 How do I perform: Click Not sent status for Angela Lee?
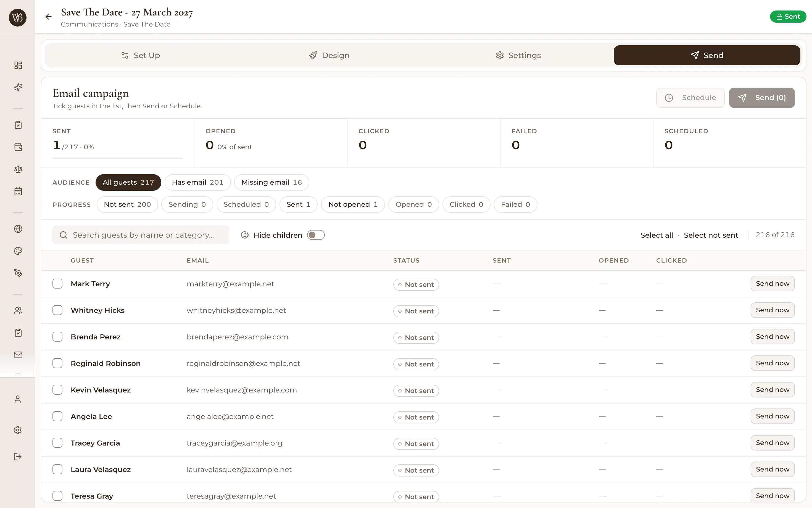pos(416,417)
